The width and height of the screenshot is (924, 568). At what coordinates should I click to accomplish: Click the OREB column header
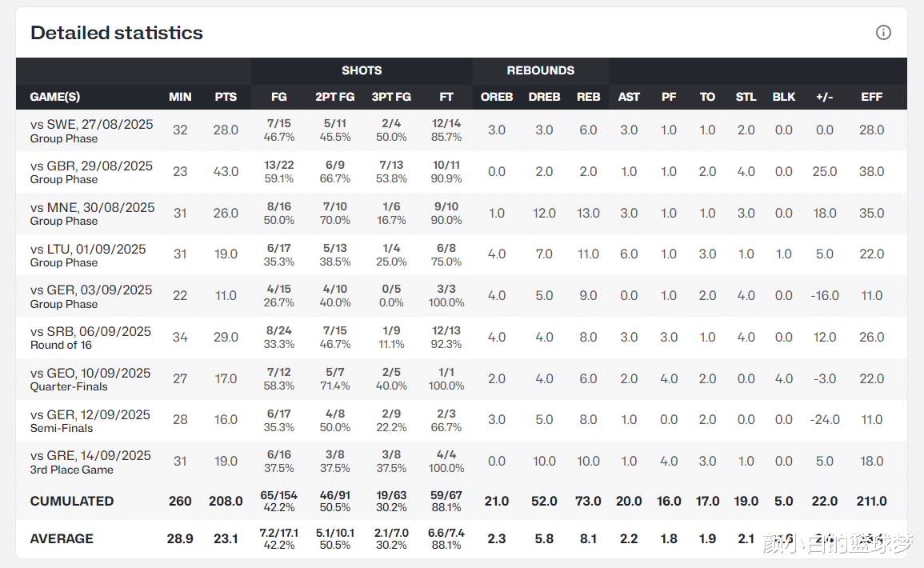(x=497, y=97)
